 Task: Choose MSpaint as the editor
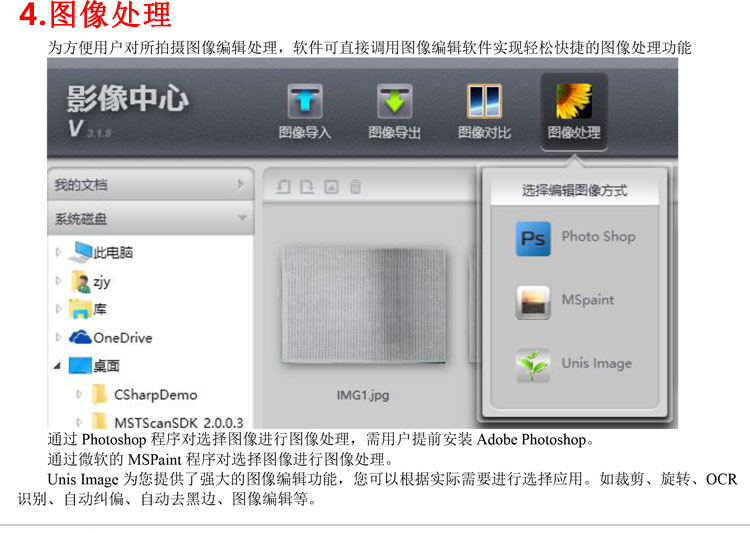[x=565, y=301]
